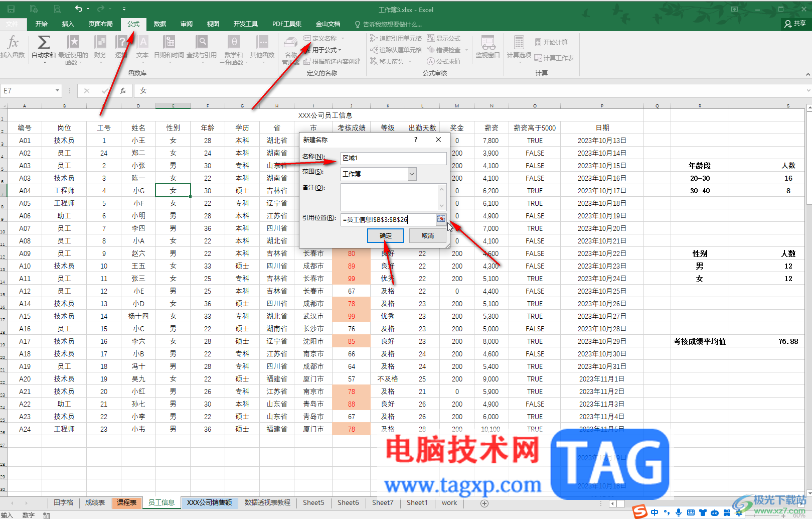Click the help question mark in New Name dialog
Screen dimensions: 812x519
click(x=415, y=140)
